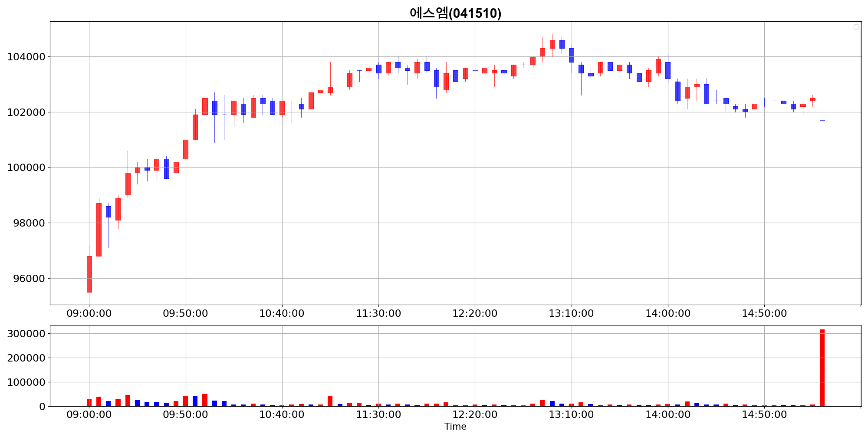Click the 104000 price axis label

(x=26, y=57)
